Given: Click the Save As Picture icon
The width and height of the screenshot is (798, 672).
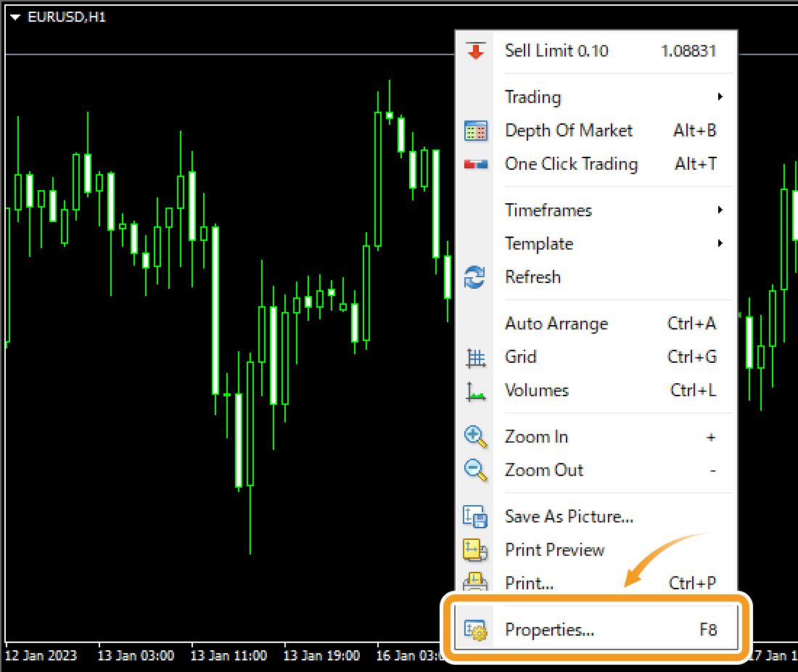Looking at the screenshot, I should [x=475, y=517].
